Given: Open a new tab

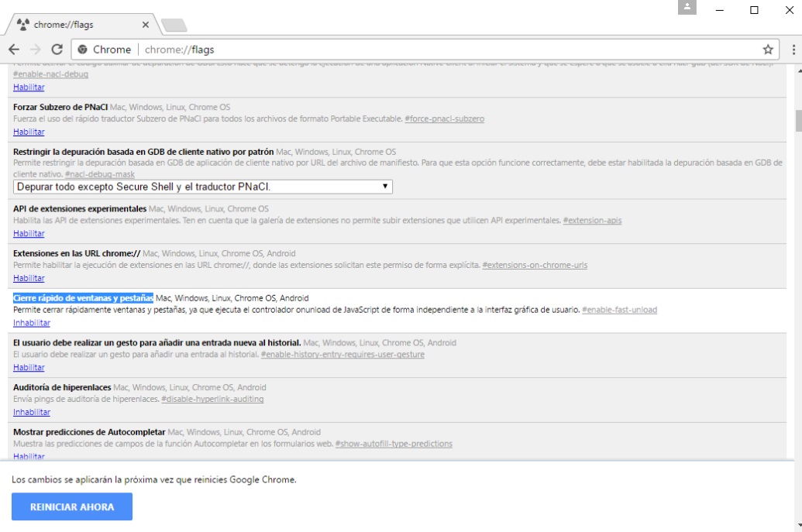Looking at the screenshot, I should pyautogui.click(x=174, y=26).
